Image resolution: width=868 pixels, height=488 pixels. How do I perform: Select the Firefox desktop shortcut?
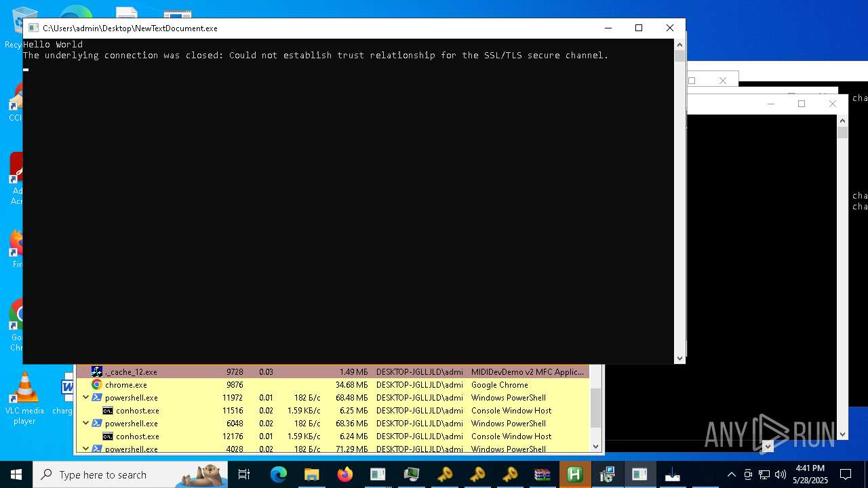15,249
